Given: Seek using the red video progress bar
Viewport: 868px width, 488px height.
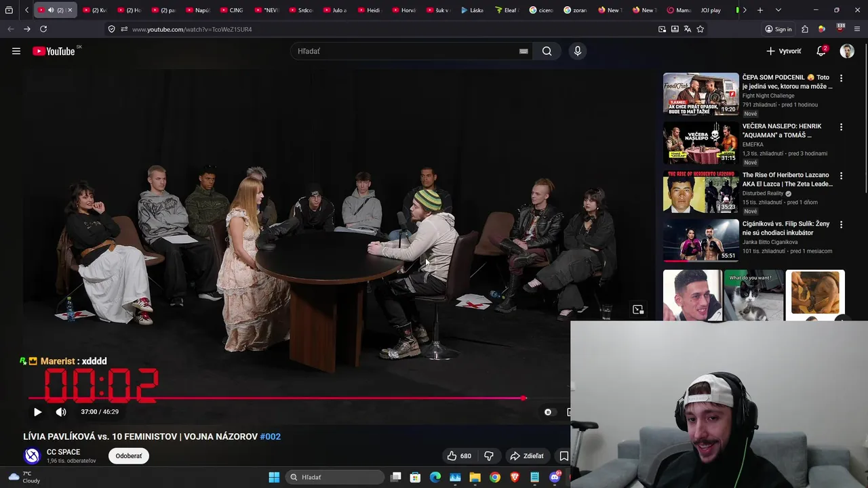Looking at the screenshot, I should click(276, 398).
